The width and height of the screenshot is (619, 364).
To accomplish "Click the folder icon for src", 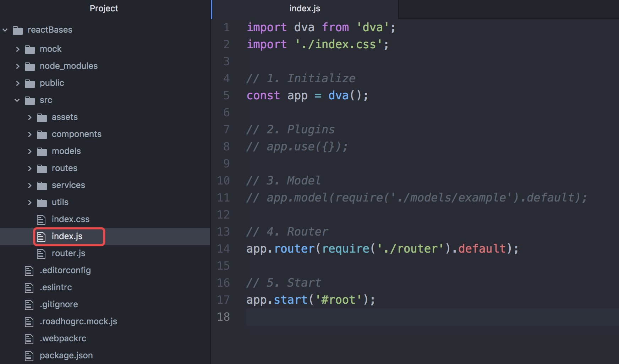I will (30, 100).
